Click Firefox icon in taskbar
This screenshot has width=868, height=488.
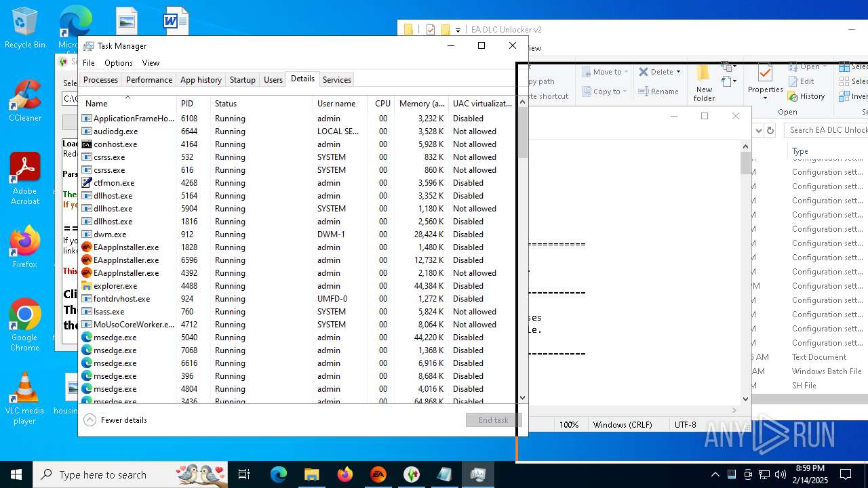pyautogui.click(x=345, y=474)
